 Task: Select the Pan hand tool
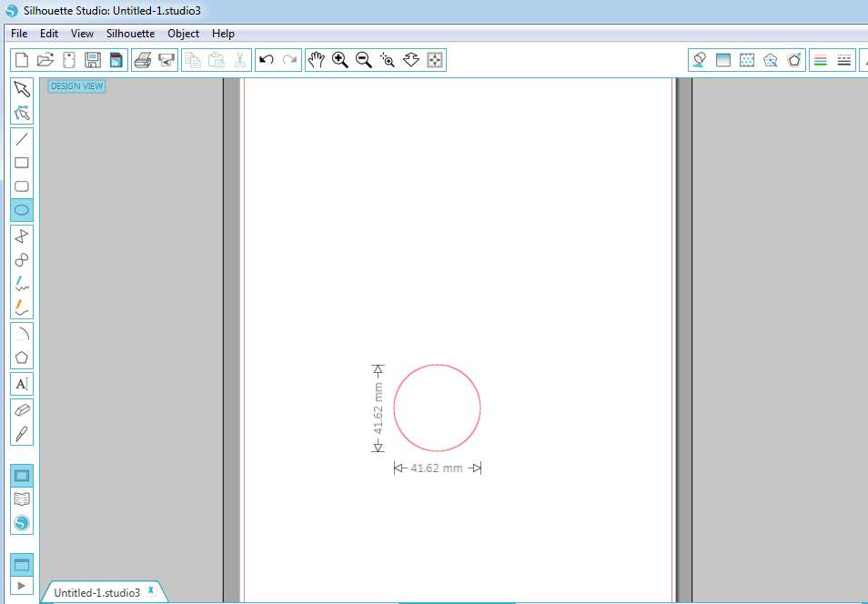[x=316, y=60]
